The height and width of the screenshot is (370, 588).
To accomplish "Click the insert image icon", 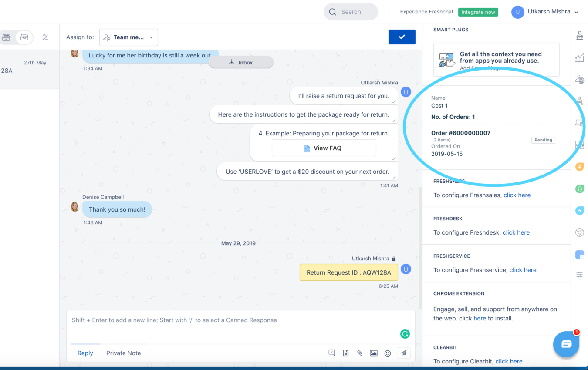I will (x=374, y=353).
